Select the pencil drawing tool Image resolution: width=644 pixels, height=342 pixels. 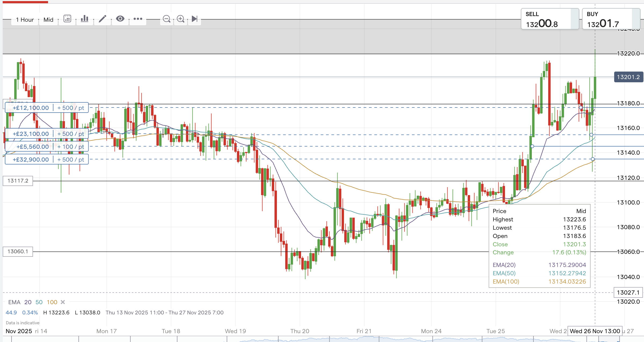[x=103, y=19]
